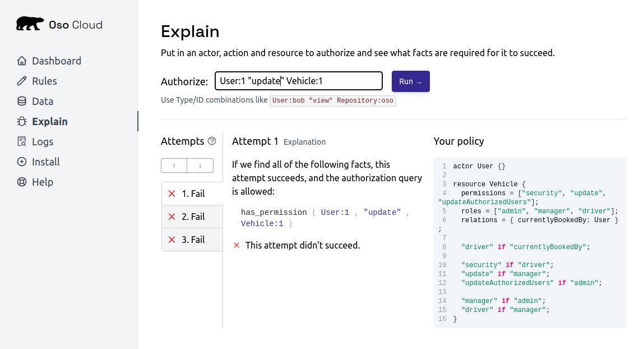Select the Dashboard home icon
The width and height of the screenshot is (644, 349).
[21, 61]
